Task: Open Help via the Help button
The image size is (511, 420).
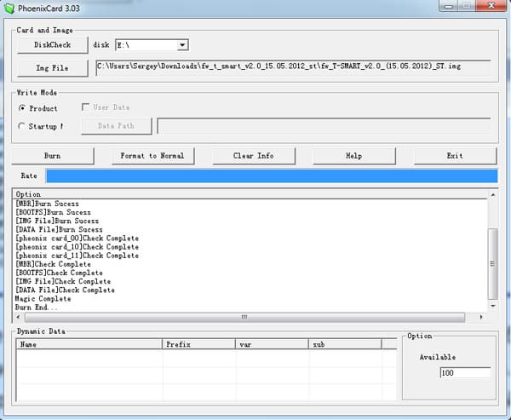Action: (x=354, y=156)
